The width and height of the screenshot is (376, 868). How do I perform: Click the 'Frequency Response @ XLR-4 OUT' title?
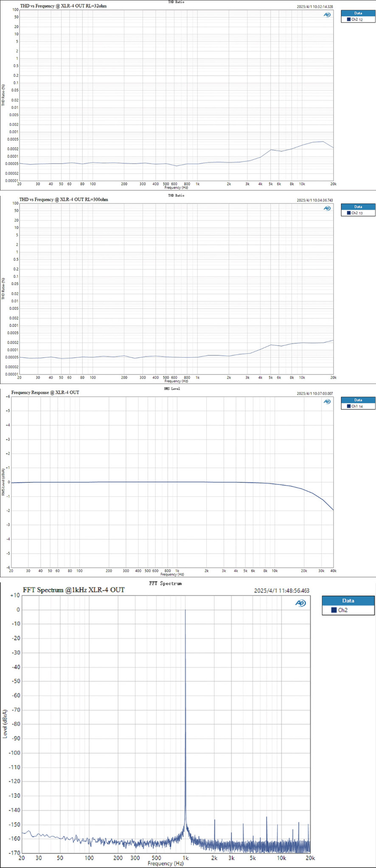(45, 392)
